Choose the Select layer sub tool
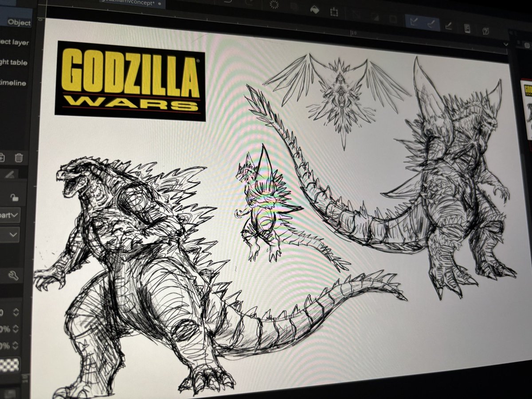Image resolution: width=532 pixels, height=399 pixels. click(x=15, y=43)
